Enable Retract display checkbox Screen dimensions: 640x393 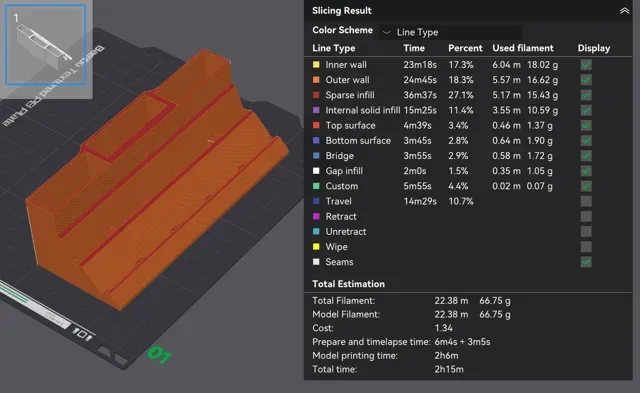click(586, 216)
